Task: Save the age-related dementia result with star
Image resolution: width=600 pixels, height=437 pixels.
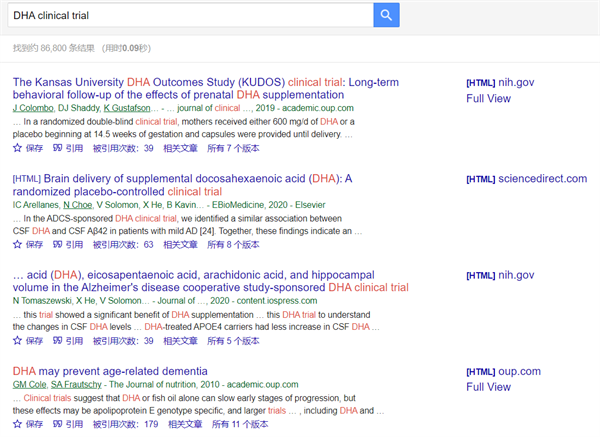Action: [18, 424]
